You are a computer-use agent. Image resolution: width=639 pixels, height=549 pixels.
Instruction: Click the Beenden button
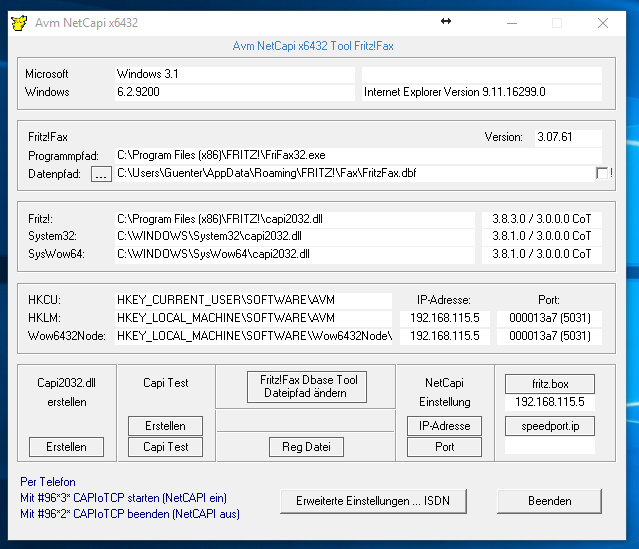click(x=549, y=501)
